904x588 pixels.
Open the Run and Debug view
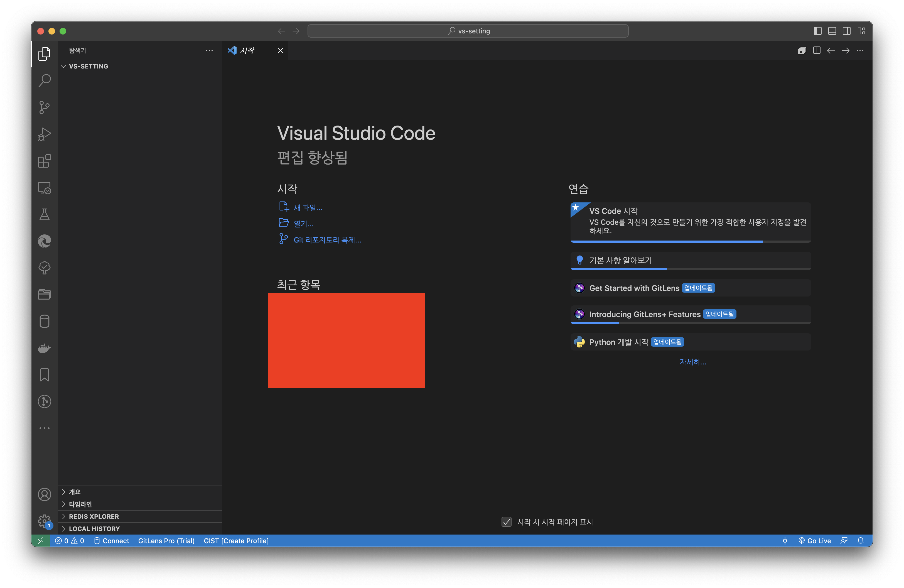click(x=45, y=134)
